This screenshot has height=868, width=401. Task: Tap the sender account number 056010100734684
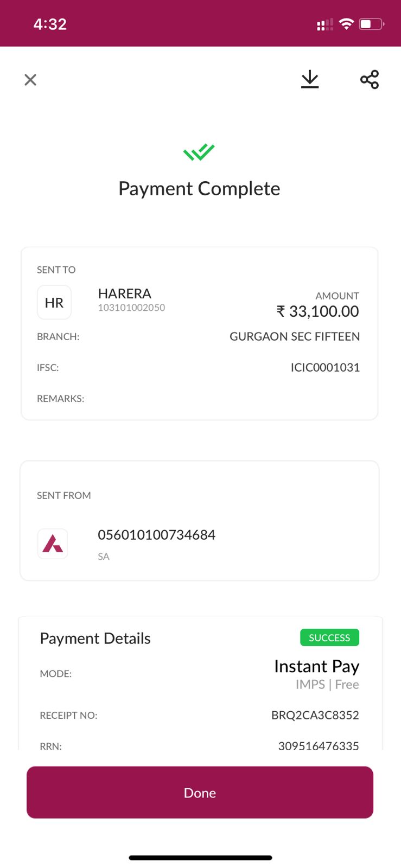click(156, 535)
